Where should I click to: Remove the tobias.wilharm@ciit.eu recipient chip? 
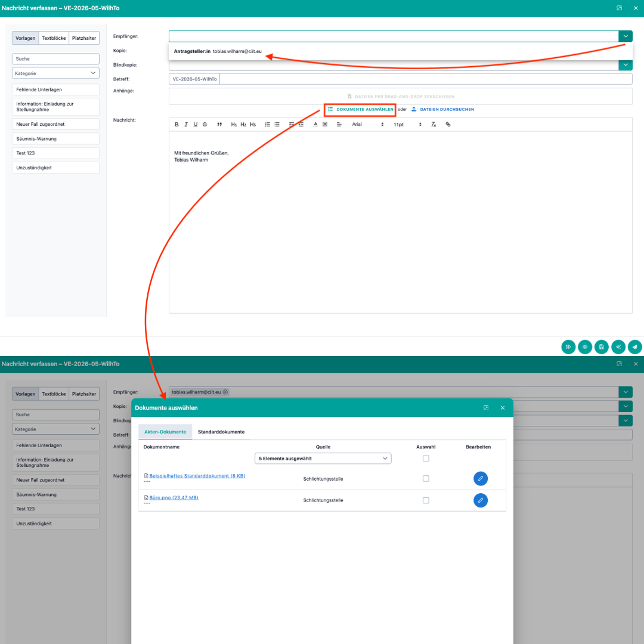click(225, 392)
